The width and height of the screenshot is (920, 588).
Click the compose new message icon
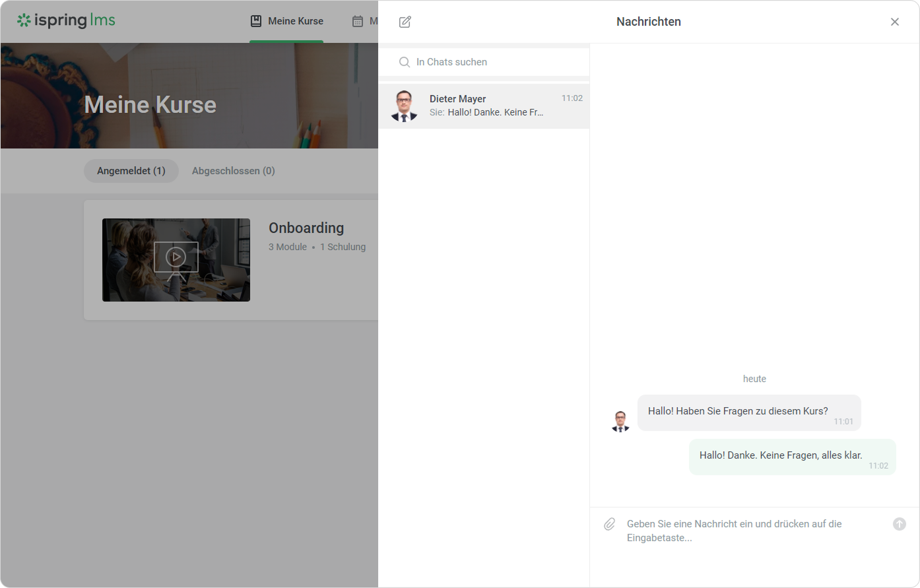coord(405,22)
